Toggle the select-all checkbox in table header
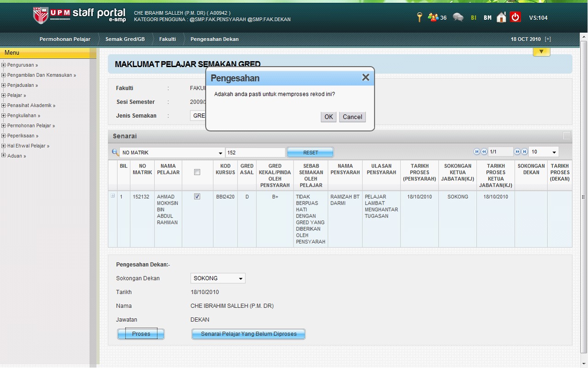 (x=197, y=172)
